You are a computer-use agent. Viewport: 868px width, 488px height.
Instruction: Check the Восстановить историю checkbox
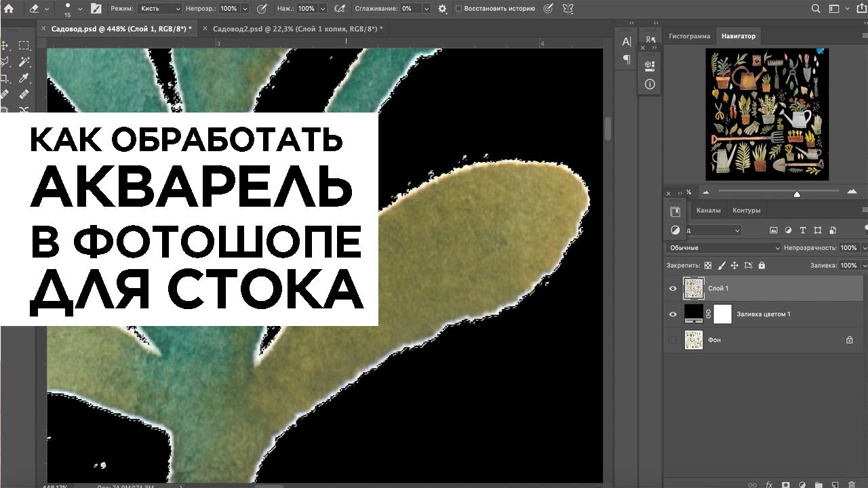pos(459,9)
